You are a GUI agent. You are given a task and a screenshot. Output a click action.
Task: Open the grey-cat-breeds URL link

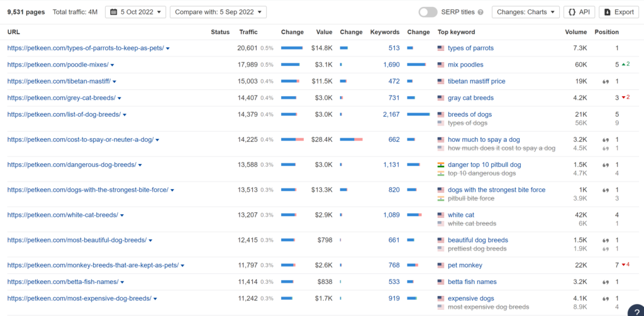coord(62,97)
